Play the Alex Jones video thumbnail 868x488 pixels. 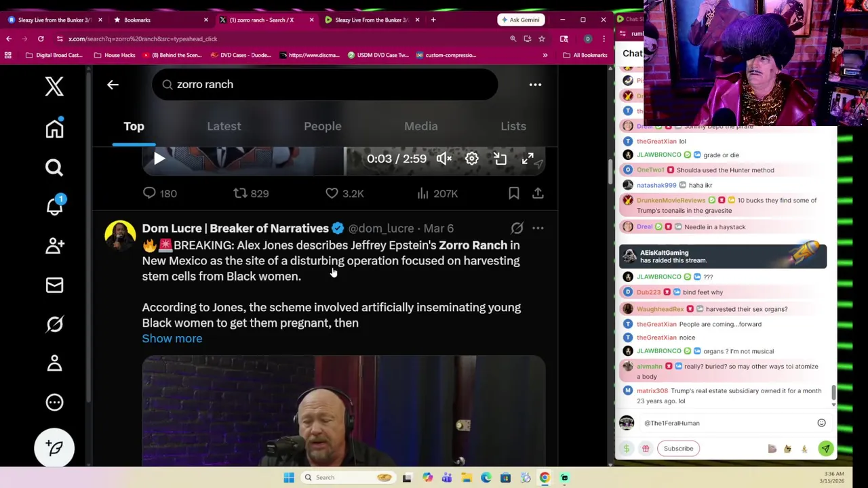pyautogui.click(x=344, y=411)
